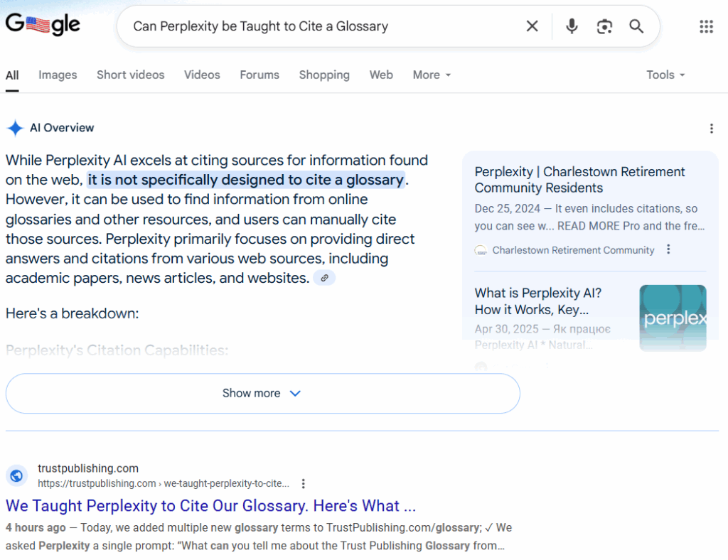
Task: Submit search with the magnifying glass icon
Action: tap(636, 26)
